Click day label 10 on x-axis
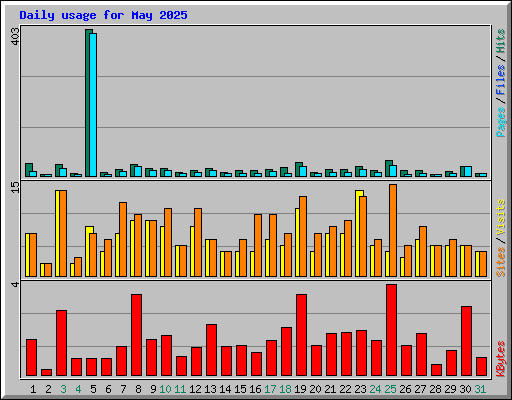 tap(165, 389)
